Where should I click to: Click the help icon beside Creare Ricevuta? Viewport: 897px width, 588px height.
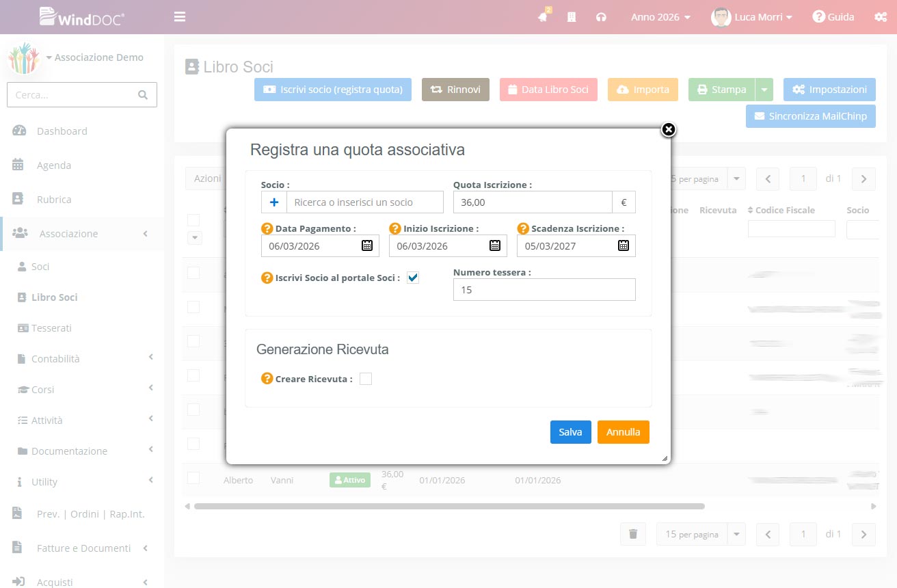pos(267,379)
